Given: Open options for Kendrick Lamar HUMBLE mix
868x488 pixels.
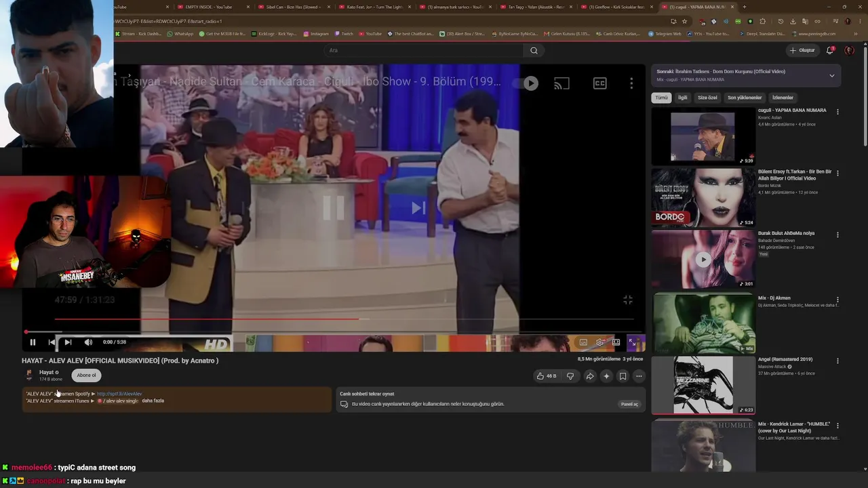Looking at the screenshot, I should tap(837, 426).
